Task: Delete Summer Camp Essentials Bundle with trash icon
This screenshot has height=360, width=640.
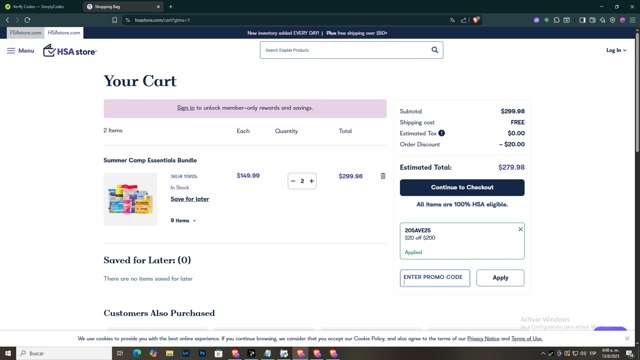Action: [x=383, y=176]
